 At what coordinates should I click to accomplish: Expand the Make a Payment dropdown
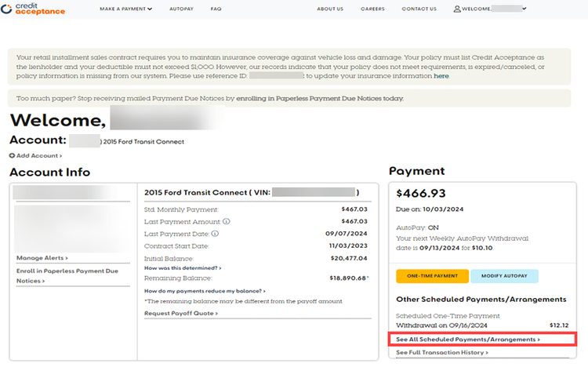tap(126, 9)
